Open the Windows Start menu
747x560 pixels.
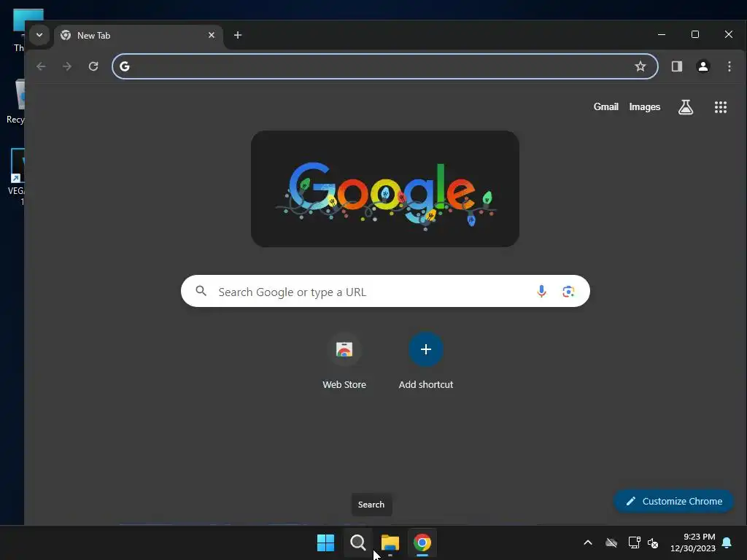(326, 542)
